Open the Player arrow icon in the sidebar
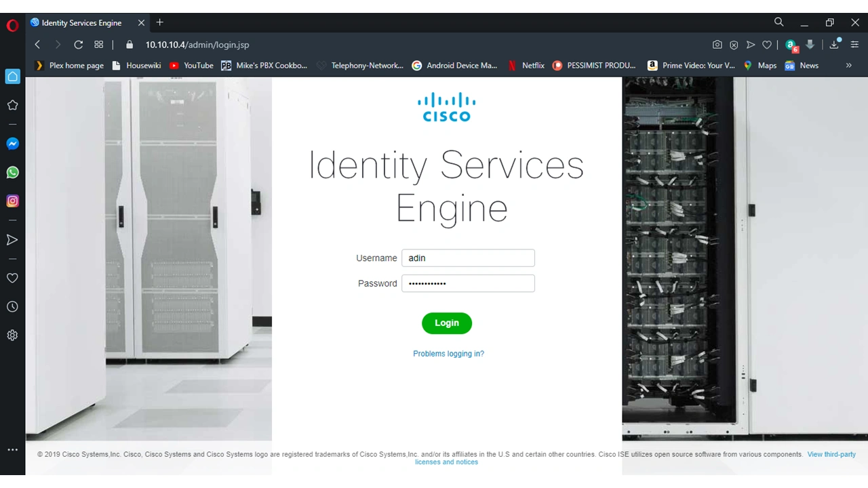The height and width of the screenshot is (488, 868). (12, 239)
